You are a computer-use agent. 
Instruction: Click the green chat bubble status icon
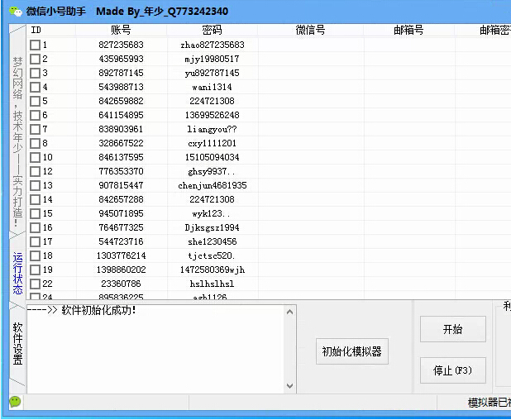[15, 402]
